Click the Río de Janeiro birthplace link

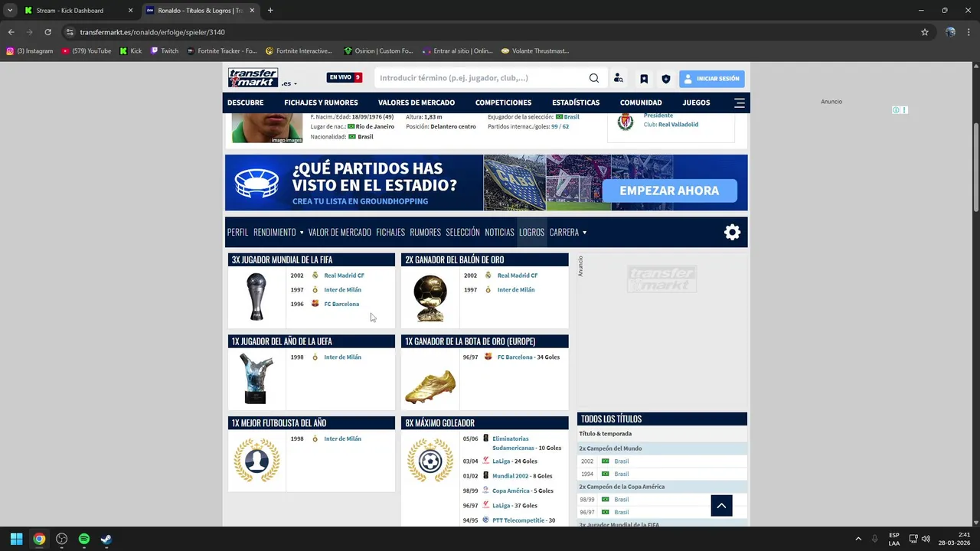pos(374,126)
